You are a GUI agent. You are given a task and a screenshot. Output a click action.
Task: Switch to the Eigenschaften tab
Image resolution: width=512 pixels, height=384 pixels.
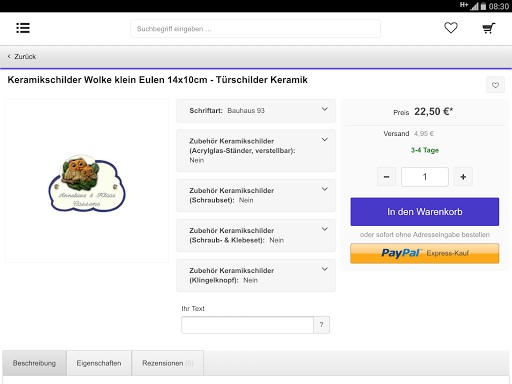pos(99,363)
